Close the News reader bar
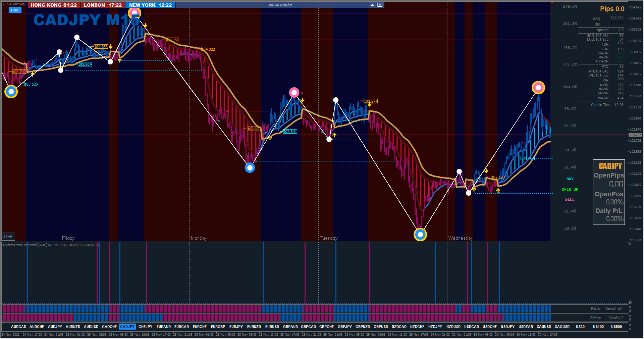 click(x=380, y=5)
